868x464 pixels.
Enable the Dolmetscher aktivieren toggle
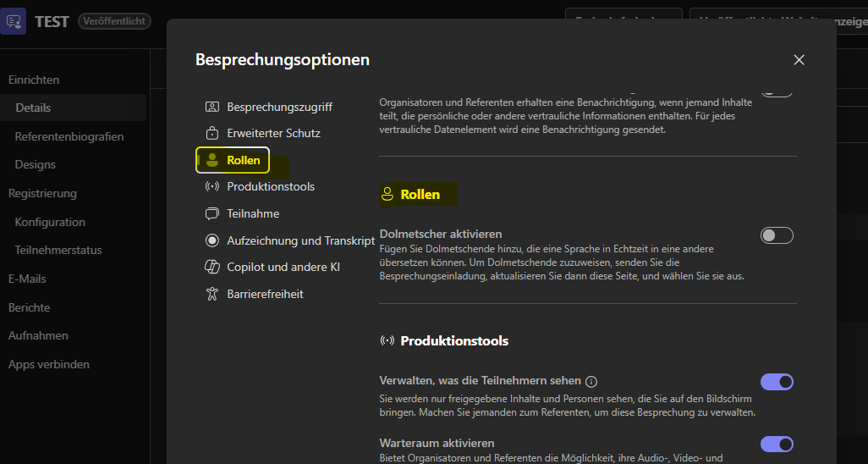[x=777, y=235]
